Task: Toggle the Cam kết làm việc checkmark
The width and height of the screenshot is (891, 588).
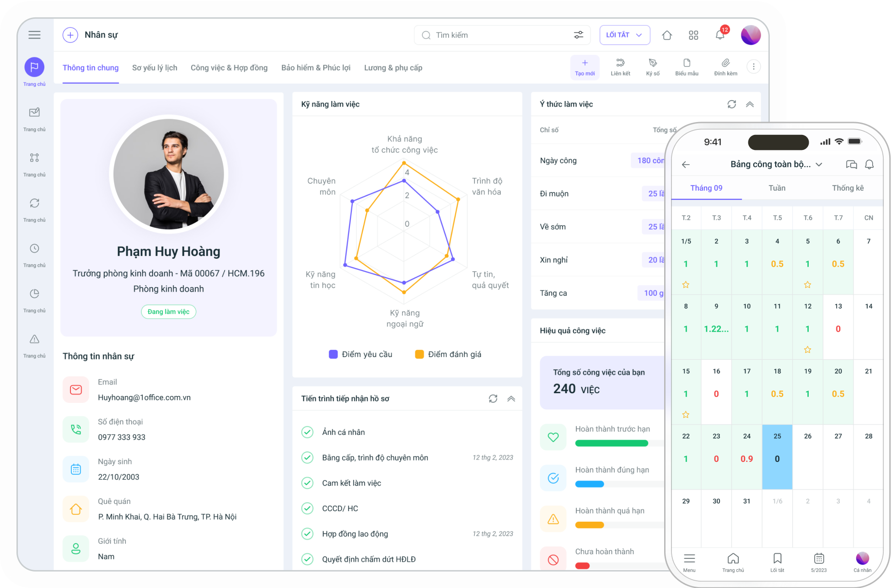Action: pyautogui.click(x=307, y=483)
